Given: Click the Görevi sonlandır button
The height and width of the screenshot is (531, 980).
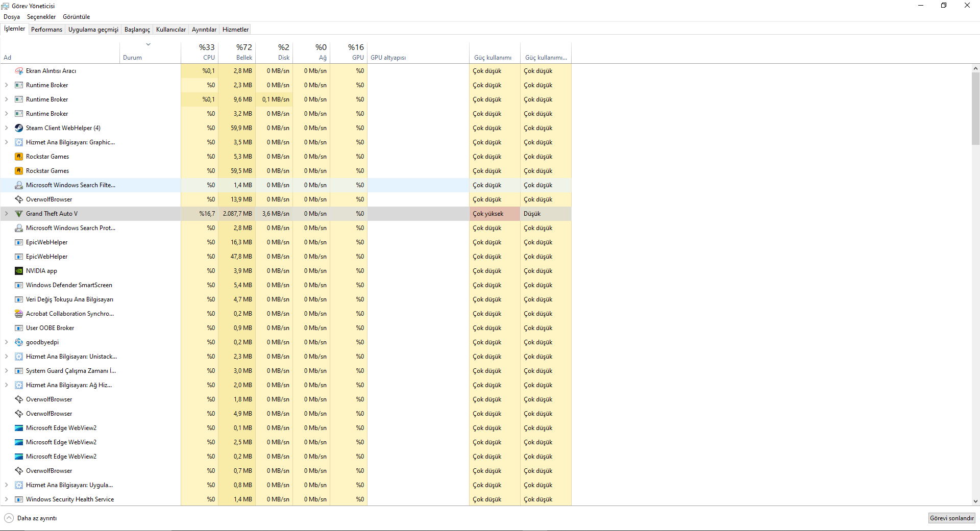Looking at the screenshot, I should click(x=952, y=518).
